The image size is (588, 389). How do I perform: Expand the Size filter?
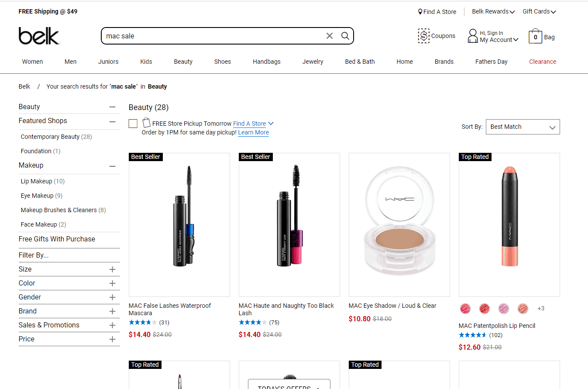click(x=113, y=269)
